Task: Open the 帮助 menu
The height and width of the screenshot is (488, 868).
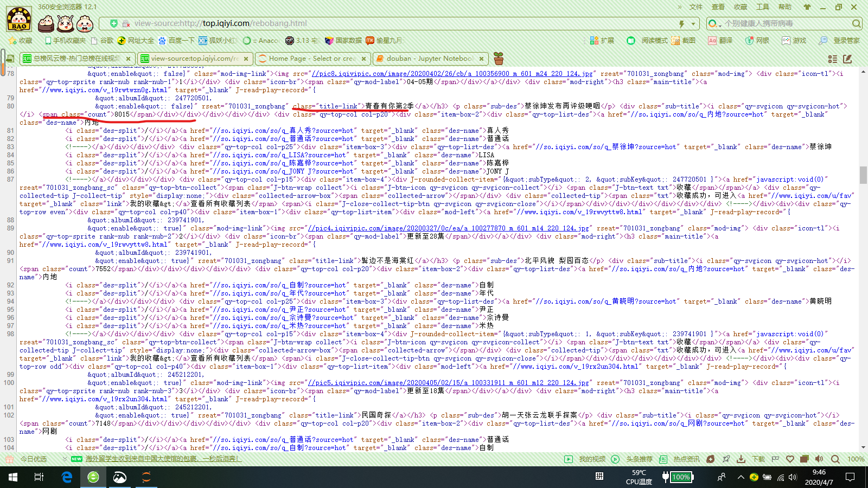Action: [x=785, y=7]
